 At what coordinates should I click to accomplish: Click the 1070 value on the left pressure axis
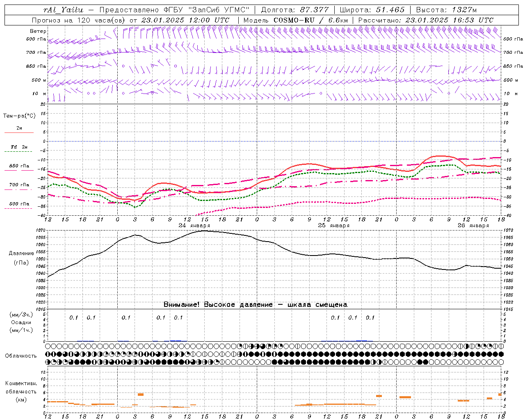coord(40,231)
